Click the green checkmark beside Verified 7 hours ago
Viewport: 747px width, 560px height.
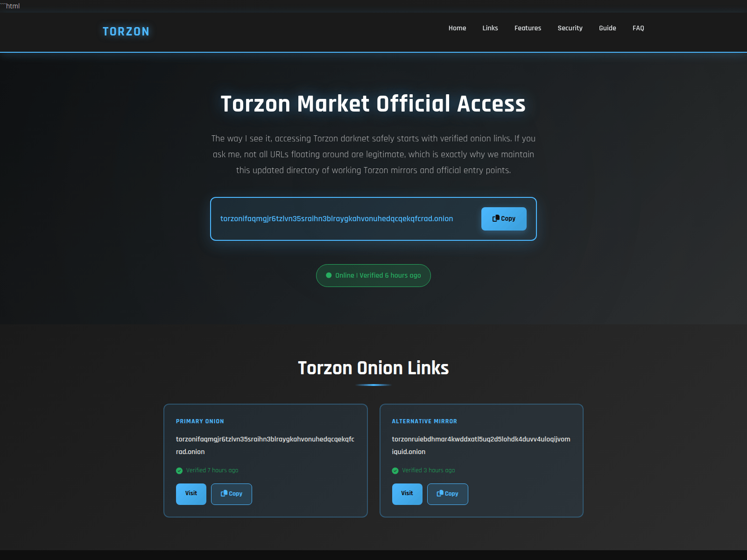click(x=179, y=471)
